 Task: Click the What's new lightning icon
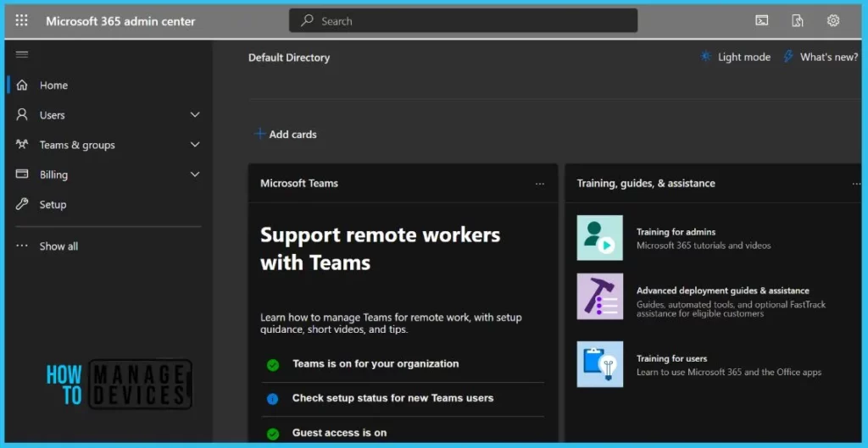coord(788,57)
